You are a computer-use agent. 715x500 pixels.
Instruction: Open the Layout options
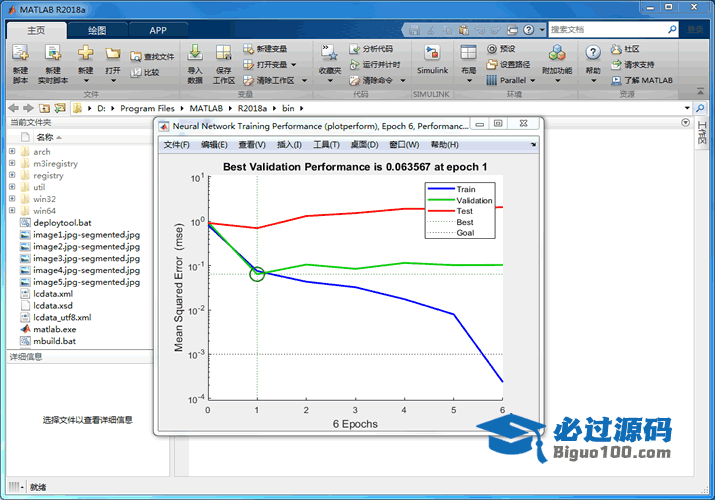(468, 63)
